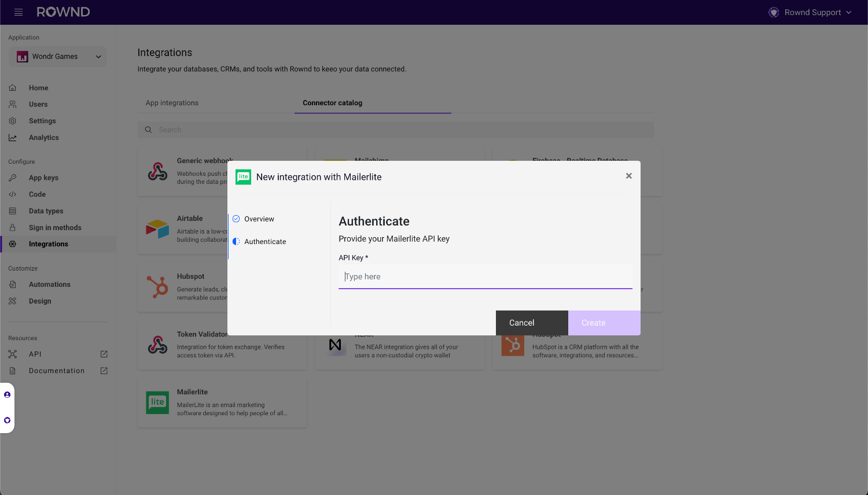Image resolution: width=868 pixels, height=495 pixels.
Task: Open the API resource link
Action: pyautogui.click(x=35, y=354)
